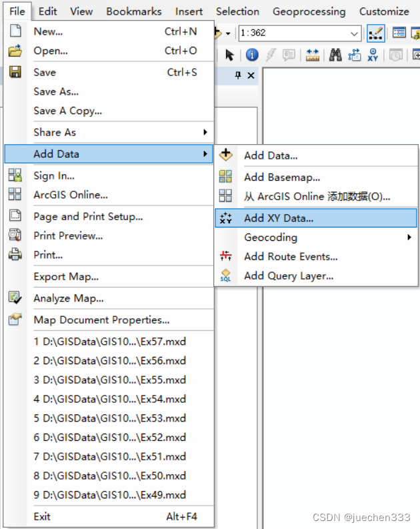Image resolution: width=420 pixels, height=529 pixels.
Task: Open the Selection menu
Action: point(237,11)
